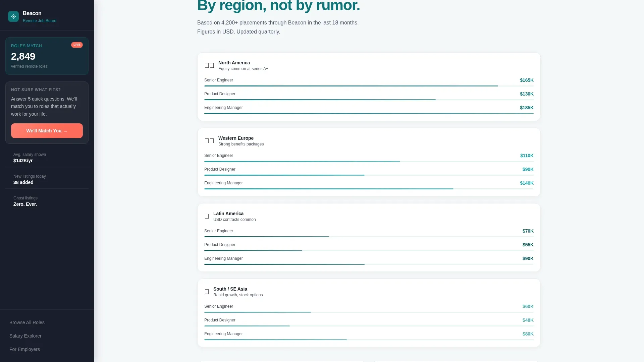
Task: Select the $110K salary value
Action: tap(527, 156)
